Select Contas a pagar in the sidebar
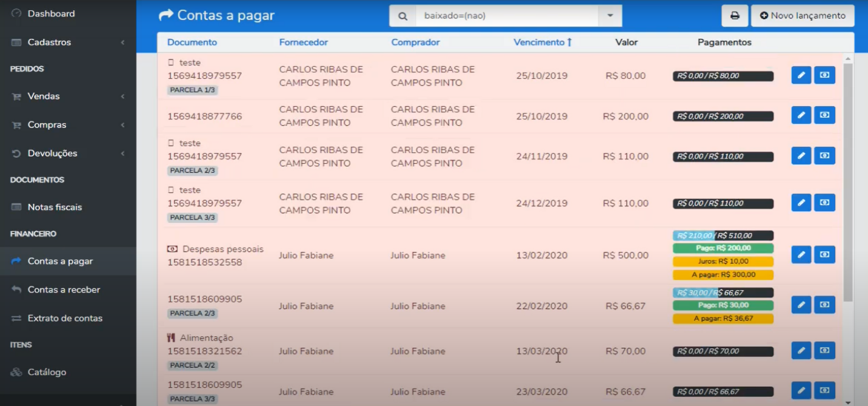Image resolution: width=868 pixels, height=406 pixels. point(68,261)
